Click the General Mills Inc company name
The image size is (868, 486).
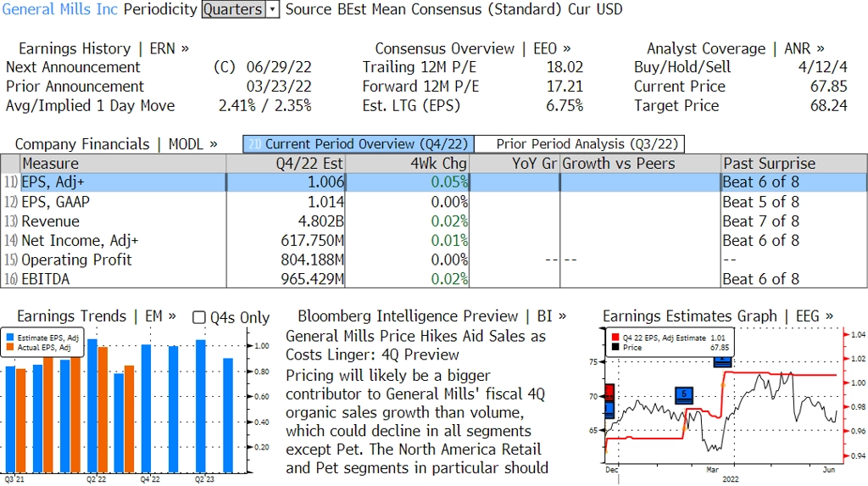[60, 9]
